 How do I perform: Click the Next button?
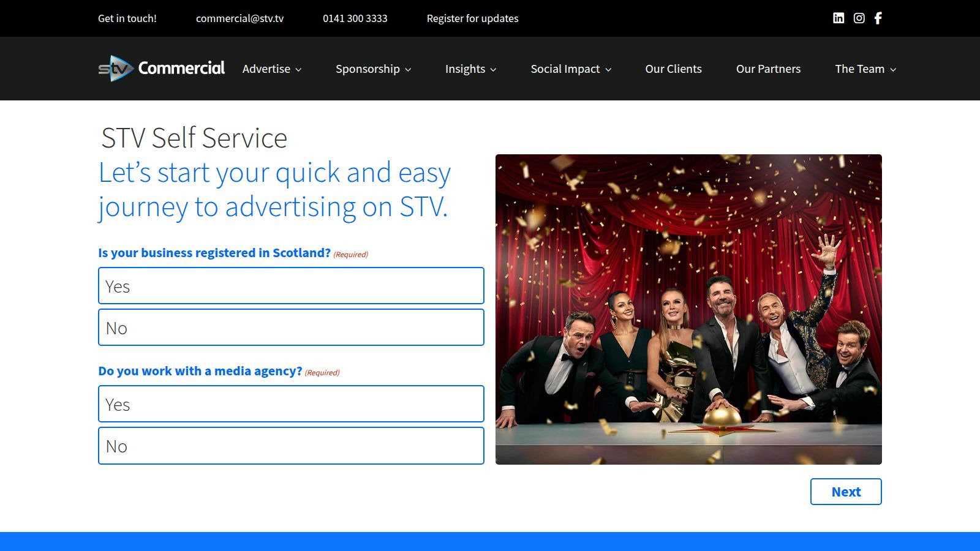(x=846, y=492)
